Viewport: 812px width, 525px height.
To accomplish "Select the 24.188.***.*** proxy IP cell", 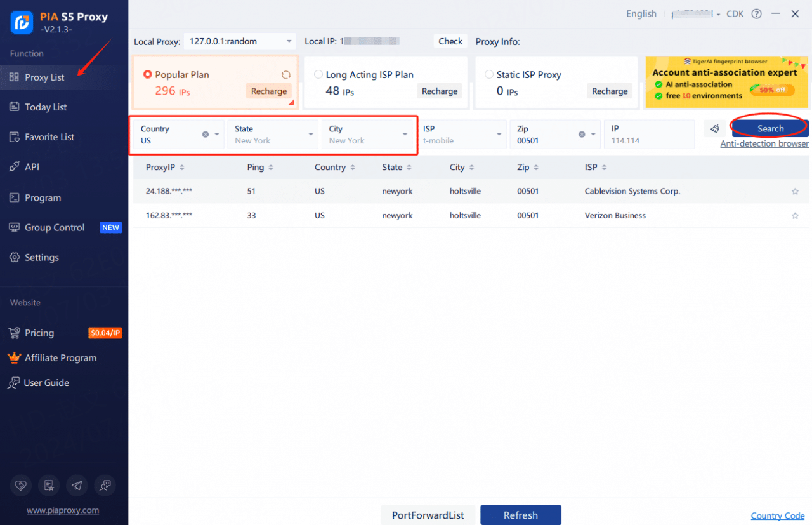I will tap(169, 192).
